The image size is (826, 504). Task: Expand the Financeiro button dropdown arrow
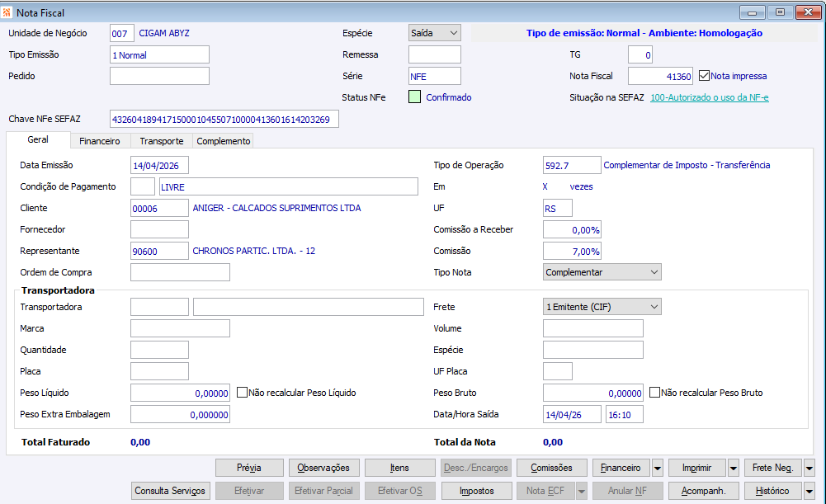point(658,468)
